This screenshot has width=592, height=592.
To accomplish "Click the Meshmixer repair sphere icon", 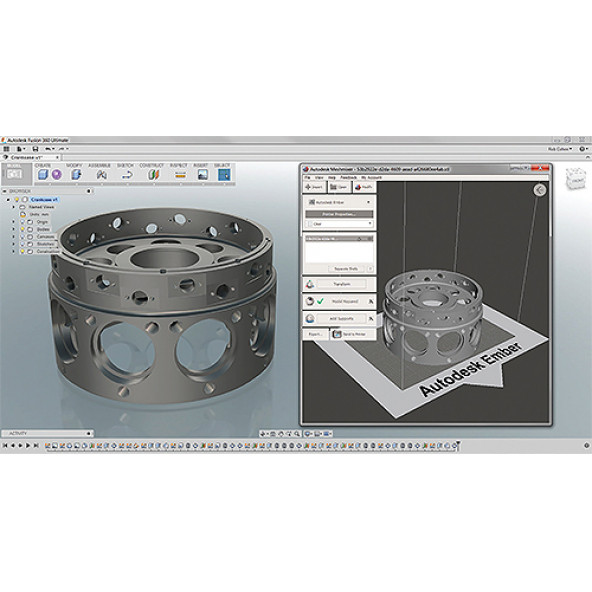I will point(310,301).
